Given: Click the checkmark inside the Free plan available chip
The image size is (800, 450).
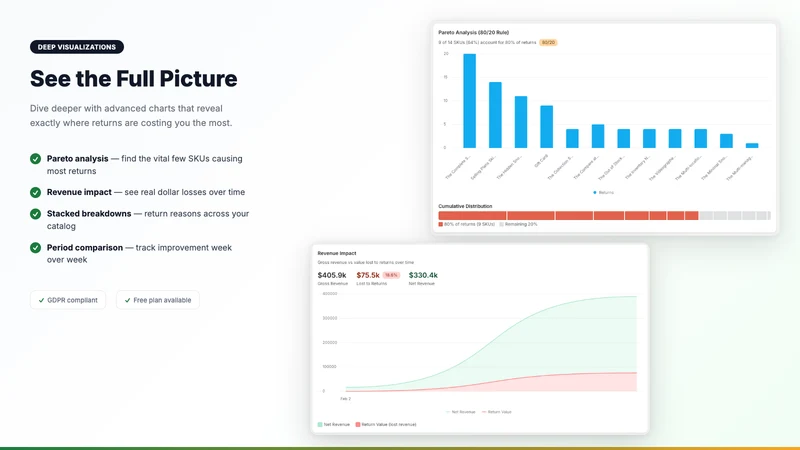Looking at the screenshot, I should coord(128,300).
